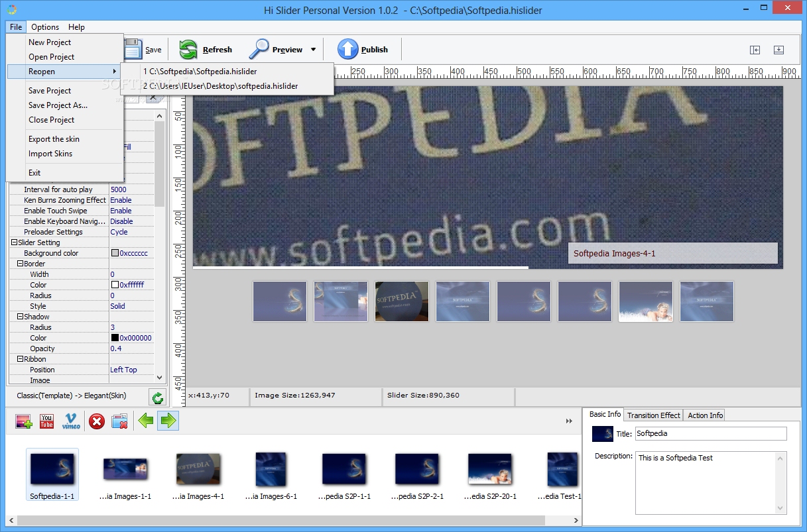
Task: Click the Hi Slider app icon in title bar
Action: click(x=11, y=9)
